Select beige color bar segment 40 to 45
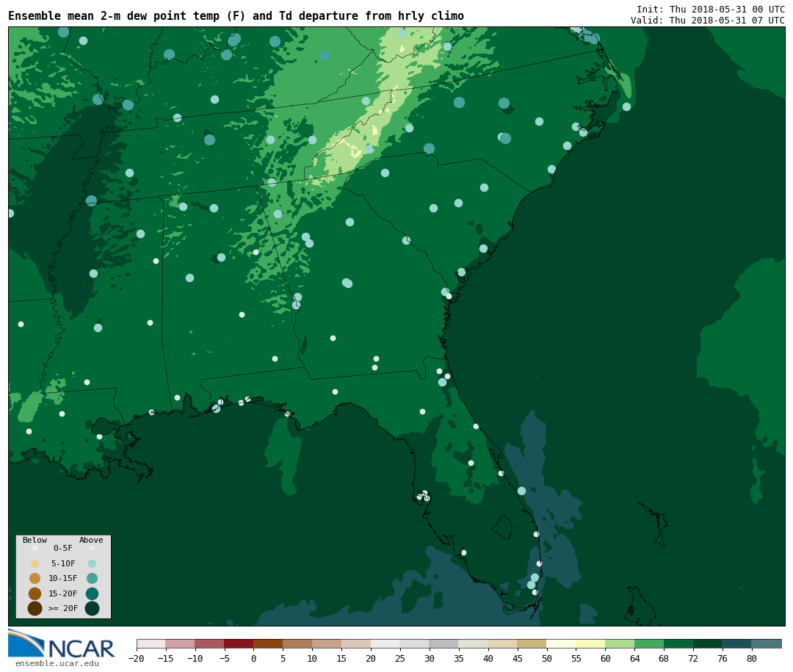Viewport: 793px width, 672px height. pos(503,643)
